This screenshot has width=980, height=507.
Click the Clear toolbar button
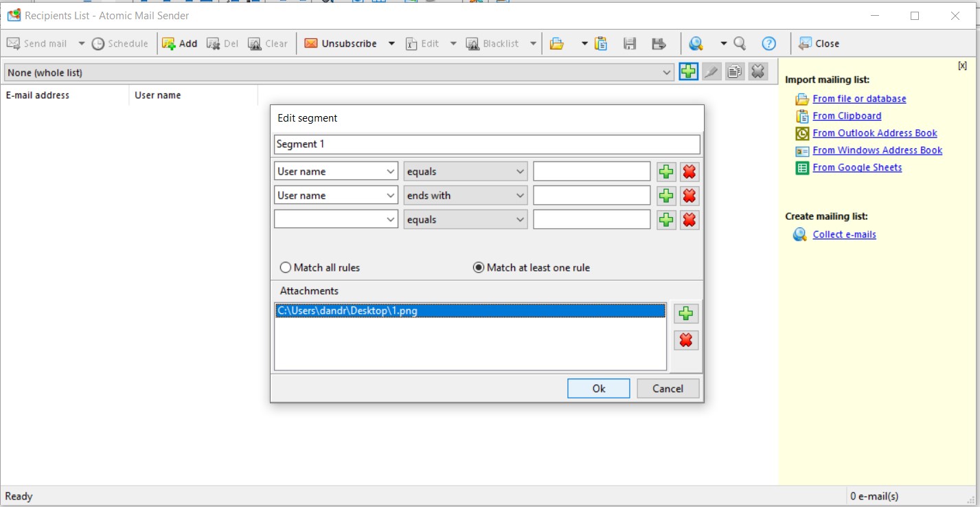coord(268,43)
